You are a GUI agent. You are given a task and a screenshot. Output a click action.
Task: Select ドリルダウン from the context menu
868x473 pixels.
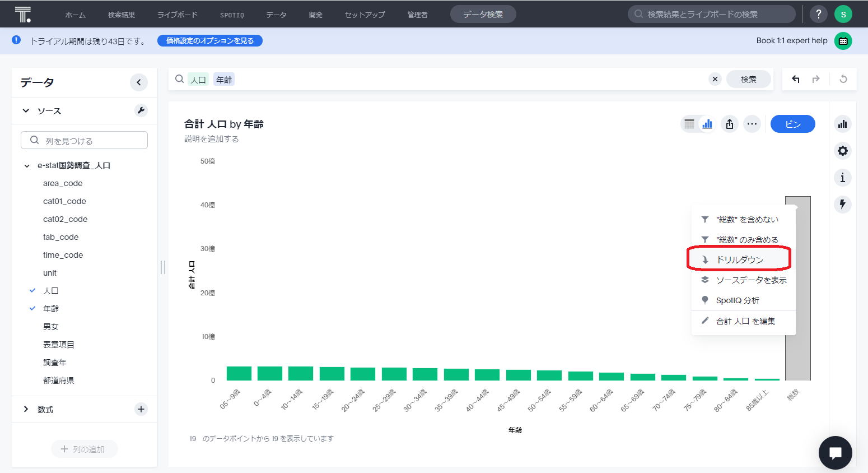pyautogui.click(x=739, y=258)
